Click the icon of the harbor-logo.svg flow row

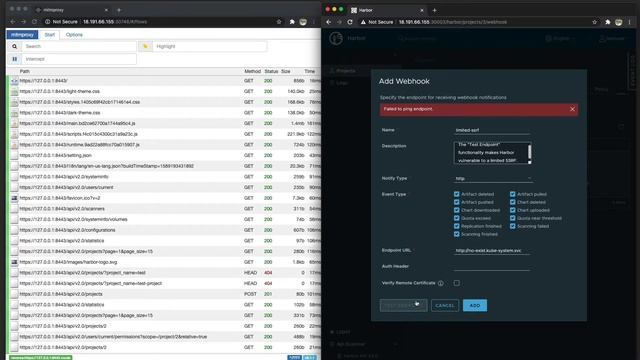[14, 262]
